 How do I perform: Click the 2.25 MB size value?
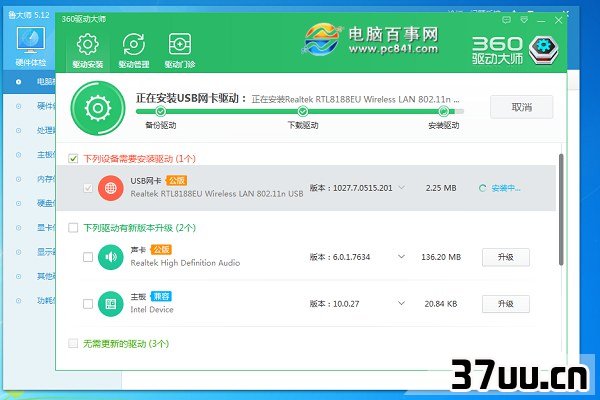pyautogui.click(x=441, y=188)
